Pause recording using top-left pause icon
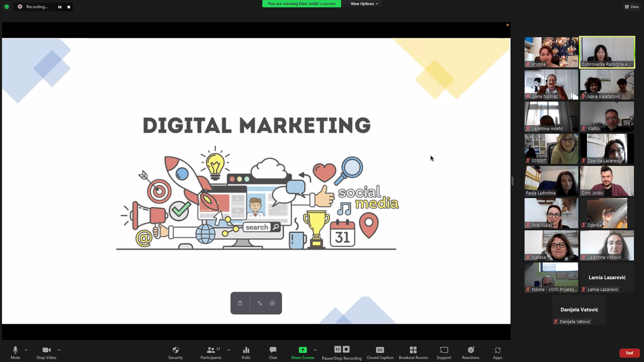This screenshot has height=362, width=644. 60,7
